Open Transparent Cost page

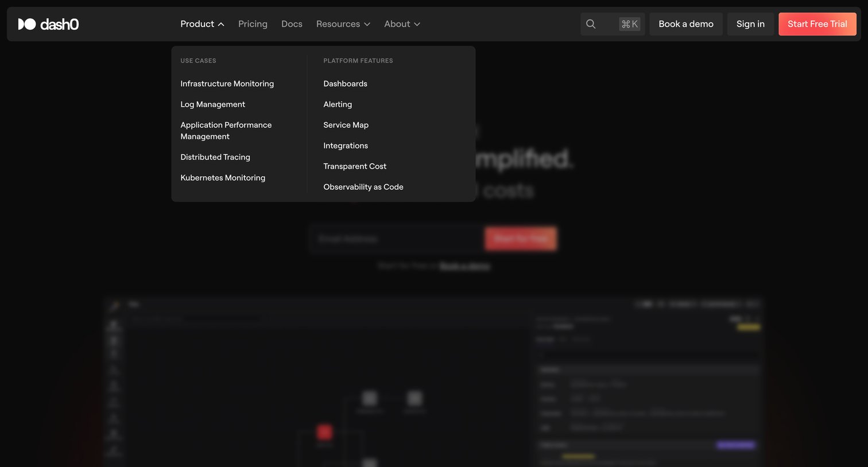click(355, 166)
